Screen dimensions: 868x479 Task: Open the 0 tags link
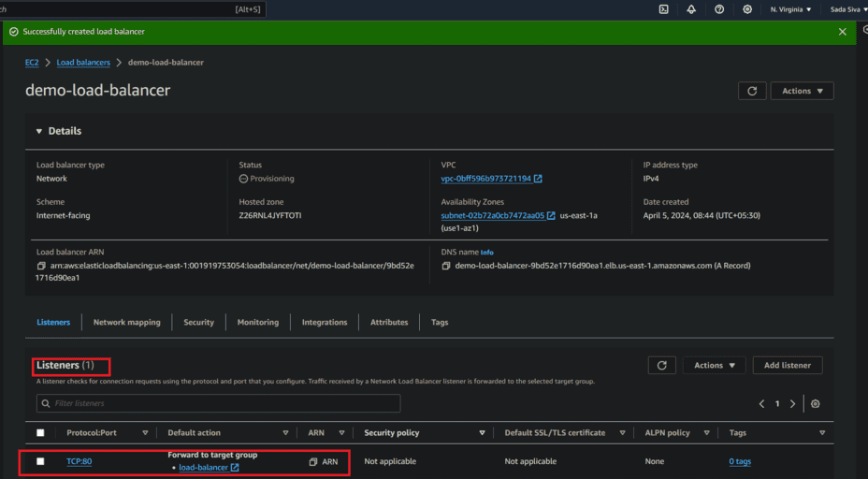point(740,461)
